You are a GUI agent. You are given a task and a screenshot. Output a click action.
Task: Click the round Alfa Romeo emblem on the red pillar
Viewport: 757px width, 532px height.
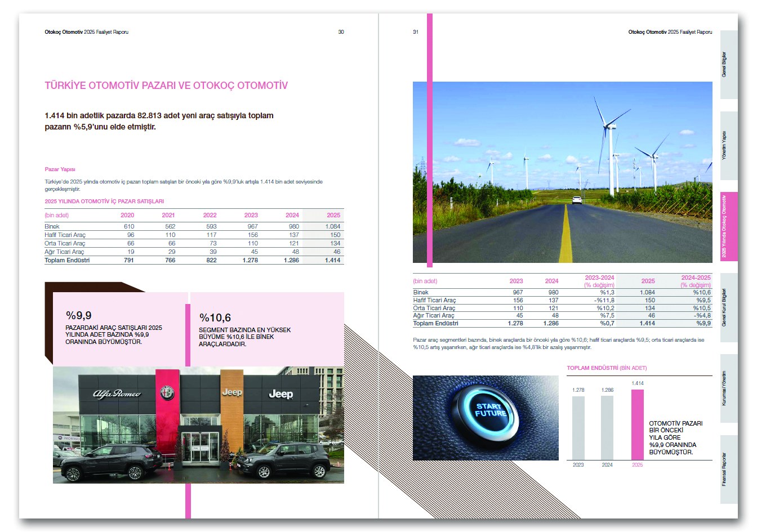tap(167, 392)
